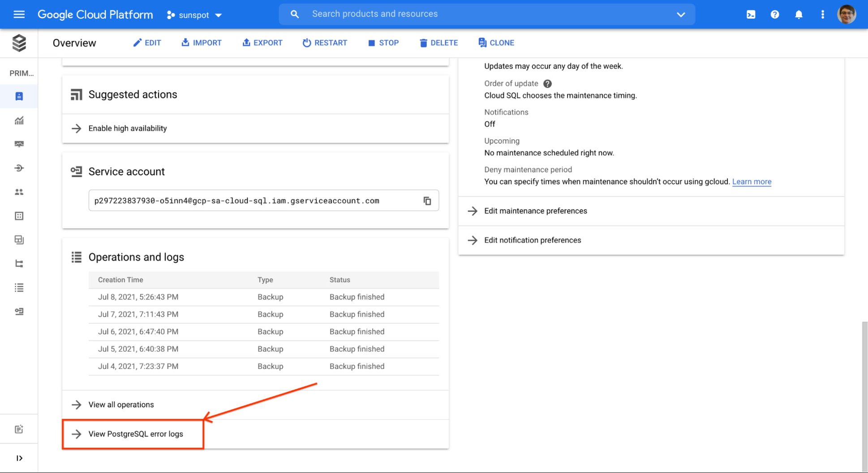Open notifications bell in top bar
868x473 pixels.
pos(799,14)
